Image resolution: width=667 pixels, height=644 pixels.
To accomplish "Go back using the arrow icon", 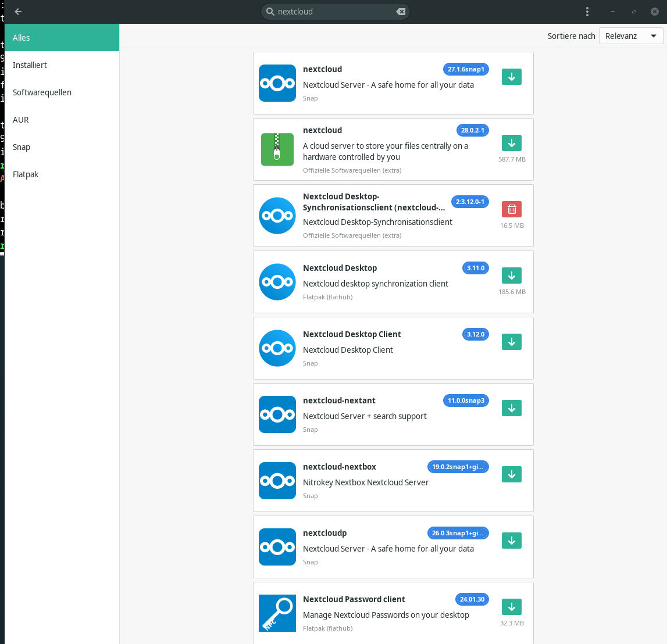I will 18,12.
